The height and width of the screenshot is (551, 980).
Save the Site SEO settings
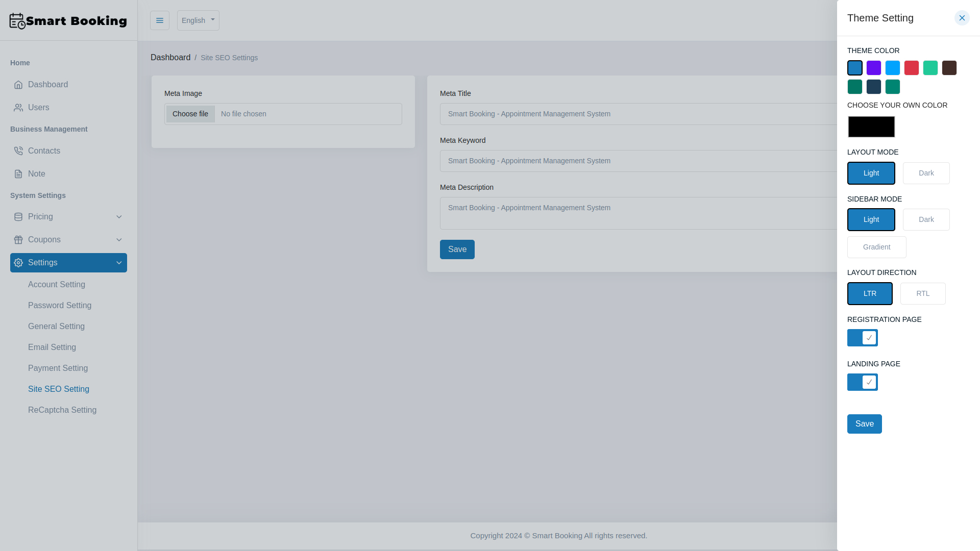tap(457, 249)
